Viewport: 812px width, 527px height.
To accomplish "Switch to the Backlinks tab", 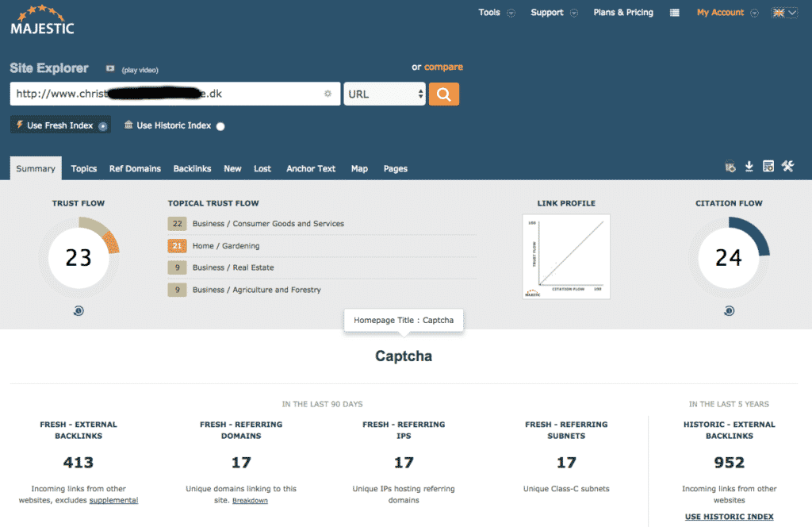I will tap(192, 168).
